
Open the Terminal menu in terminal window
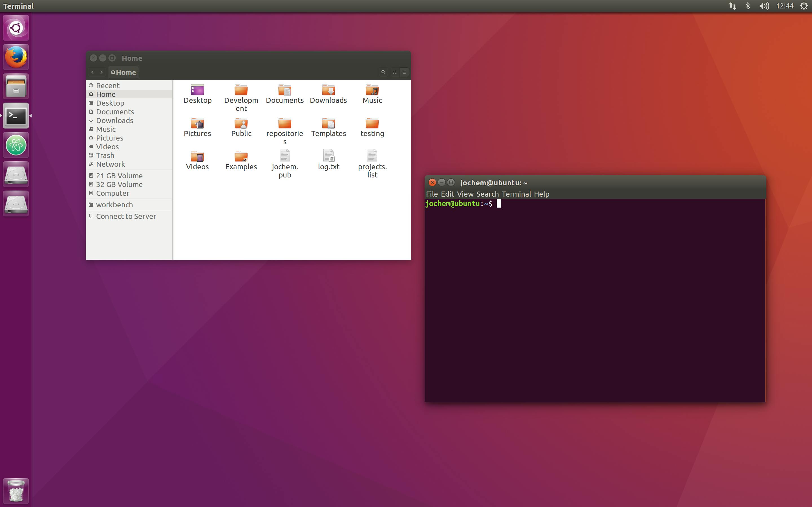pyautogui.click(x=516, y=194)
